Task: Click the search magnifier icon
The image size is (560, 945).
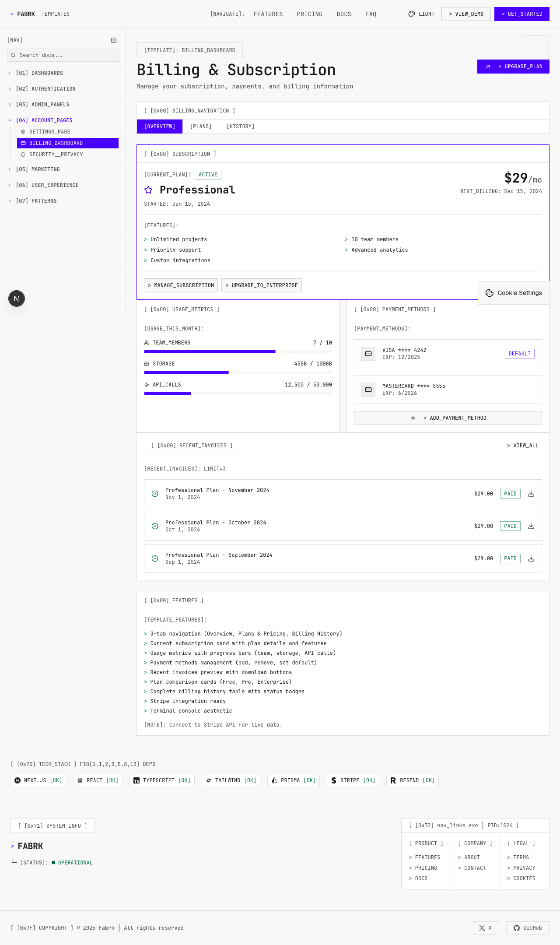Action: (x=14, y=55)
